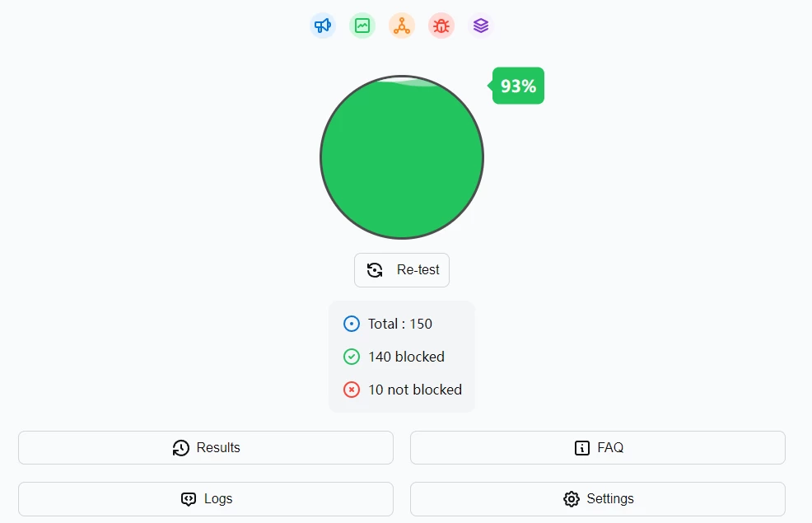
Task: Select the Total : 150 line
Action: [x=388, y=325]
